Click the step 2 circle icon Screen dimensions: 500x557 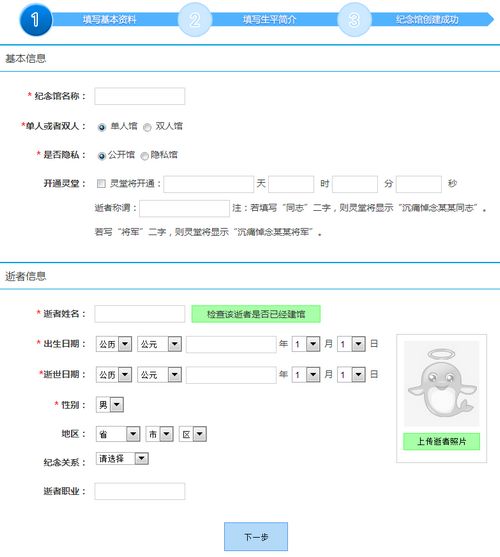click(195, 20)
